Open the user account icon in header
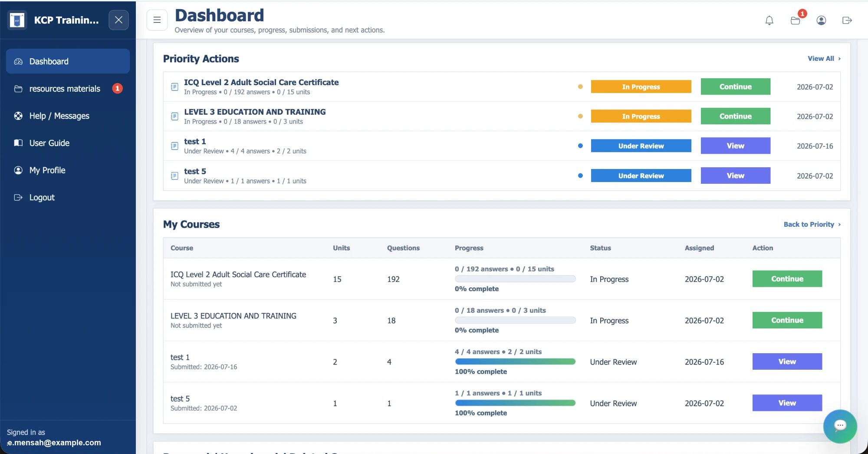This screenshot has width=868, height=454. [x=821, y=20]
